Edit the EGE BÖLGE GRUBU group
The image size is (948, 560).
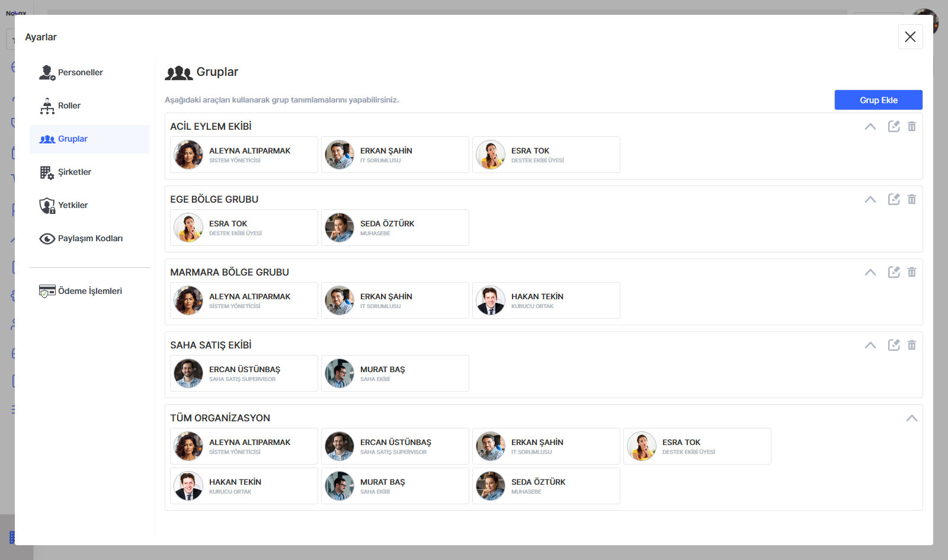893,199
